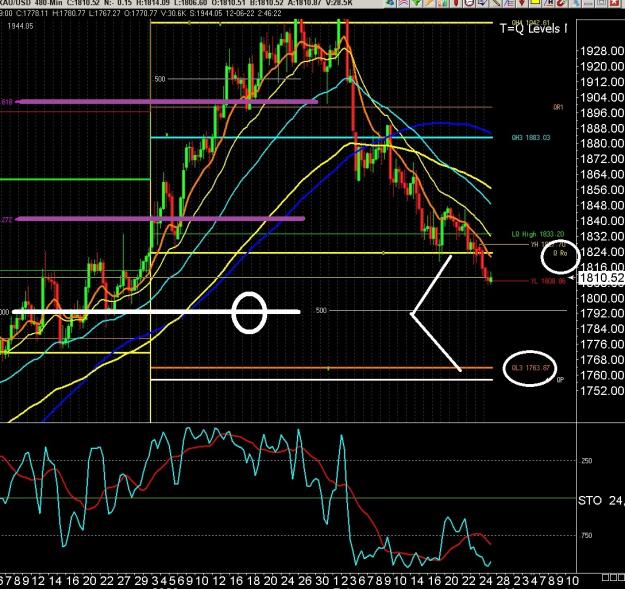Screen dimensions: 625x589
Task: Click the current price tag 1810.52
Action: 601,278
